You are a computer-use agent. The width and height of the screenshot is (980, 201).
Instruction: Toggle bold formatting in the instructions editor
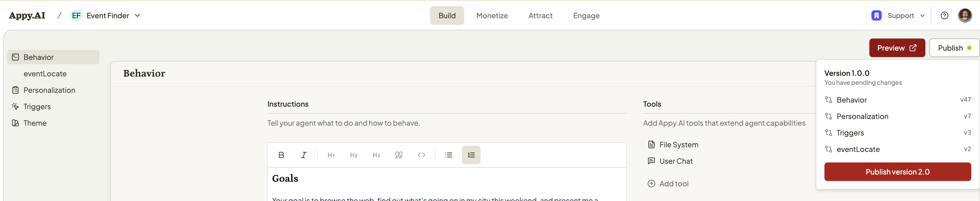[282, 155]
